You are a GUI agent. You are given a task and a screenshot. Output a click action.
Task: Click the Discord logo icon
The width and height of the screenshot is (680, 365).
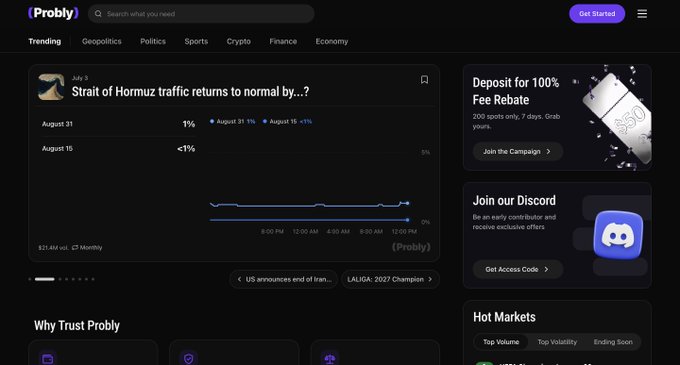[x=618, y=235]
